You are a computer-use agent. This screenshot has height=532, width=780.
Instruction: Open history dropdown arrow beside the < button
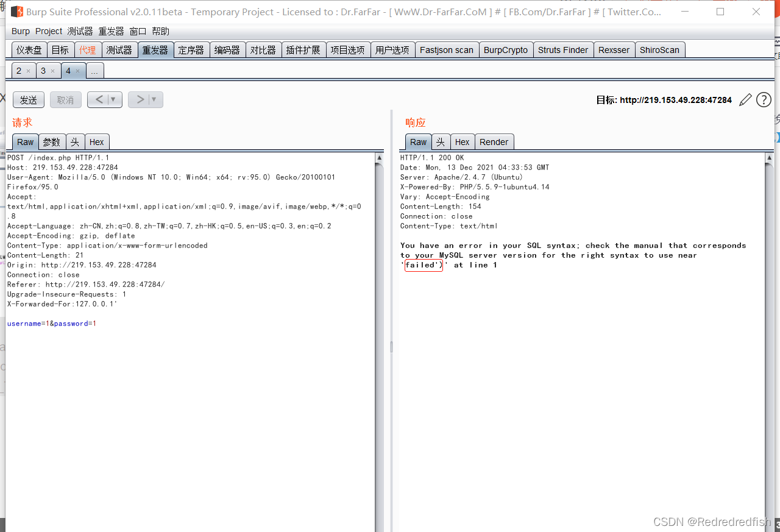[x=114, y=99]
